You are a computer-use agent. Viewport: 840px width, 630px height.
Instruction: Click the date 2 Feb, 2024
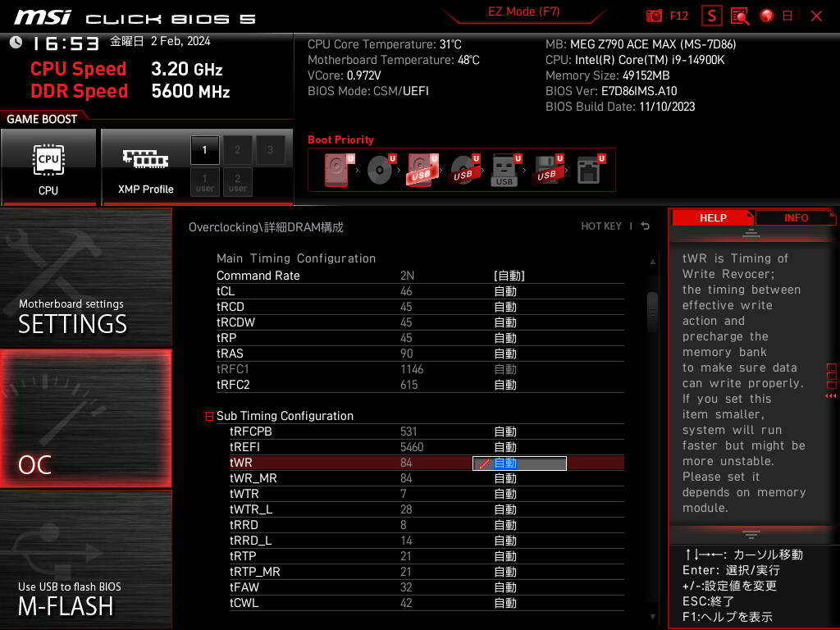(180, 41)
